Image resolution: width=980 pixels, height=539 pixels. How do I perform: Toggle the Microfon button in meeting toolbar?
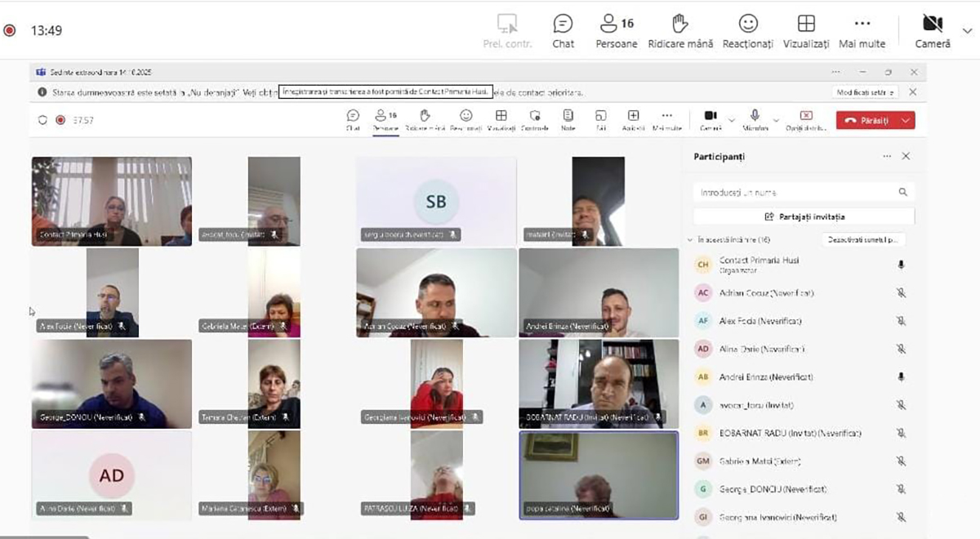click(755, 119)
